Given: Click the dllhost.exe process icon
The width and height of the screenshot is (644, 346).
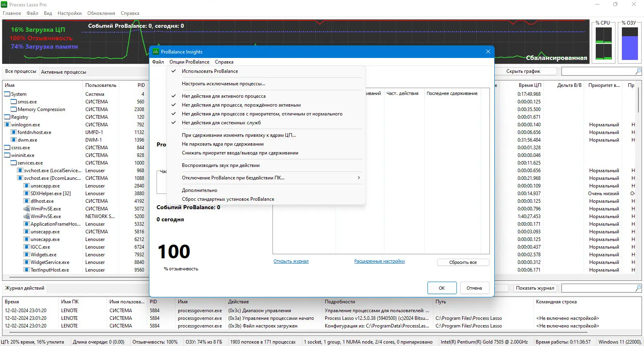Looking at the screenshot, I should [x=27, y=201].
